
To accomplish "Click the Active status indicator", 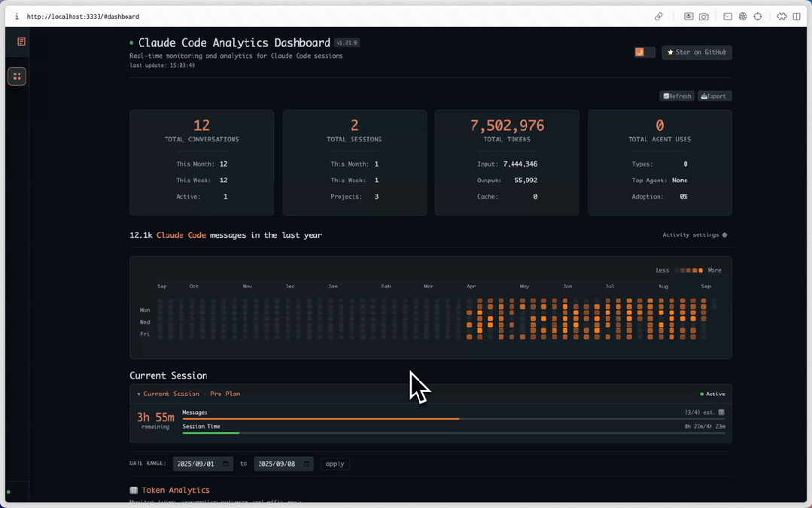I will tap(711, 394).
